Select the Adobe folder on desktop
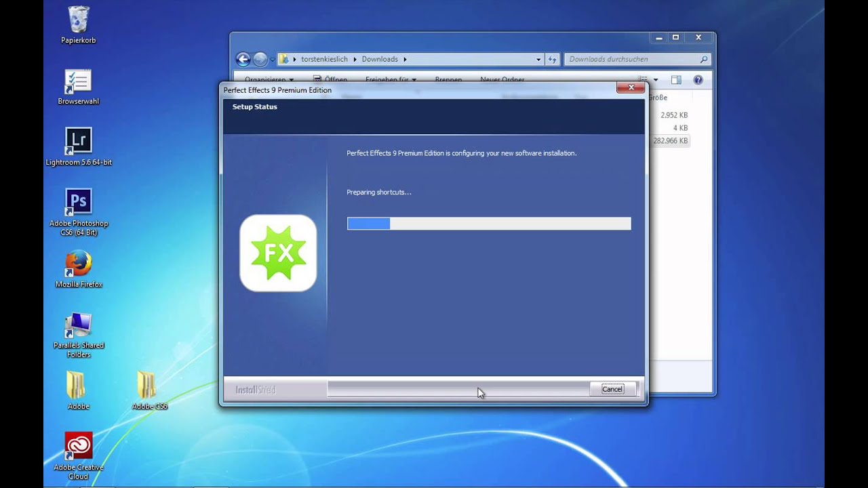The height and width of the screenshot is (488, 868). tap(78, 390)
